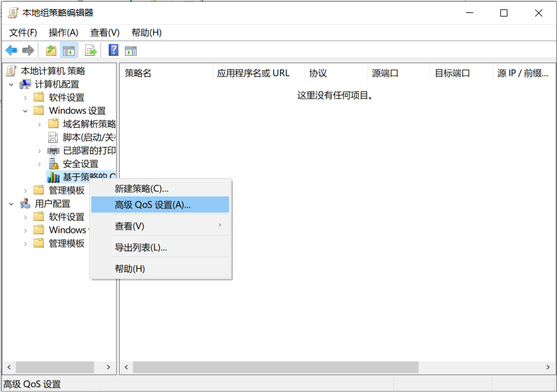The width and height of the screenshot is (557, 392).
Task: Sort by the 策略名 column header
Action: point(166,73)
